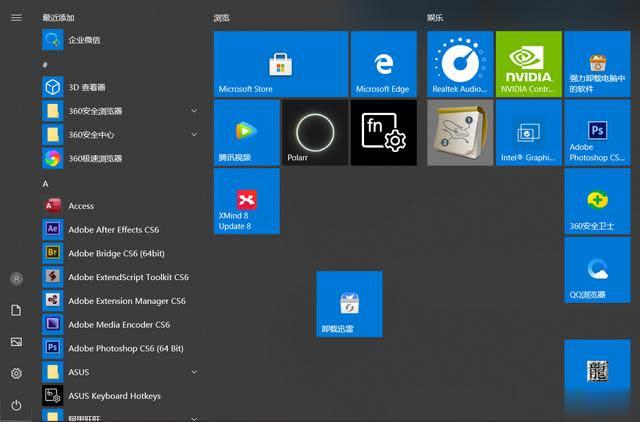640x422 pixels.
Task: Launch Adobe After Effects CS6
Action: pos(122,229)
